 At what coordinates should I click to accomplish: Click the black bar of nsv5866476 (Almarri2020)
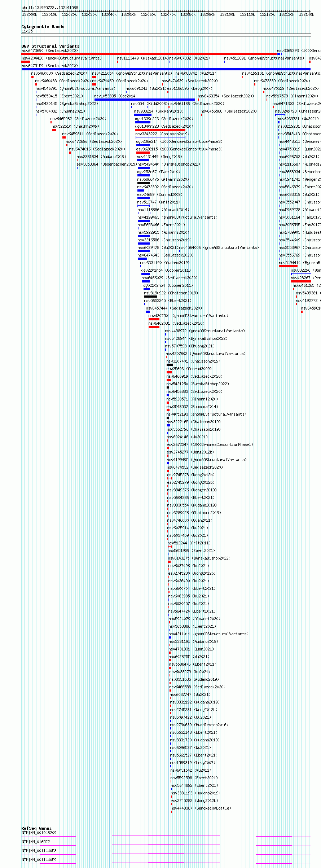144,183
